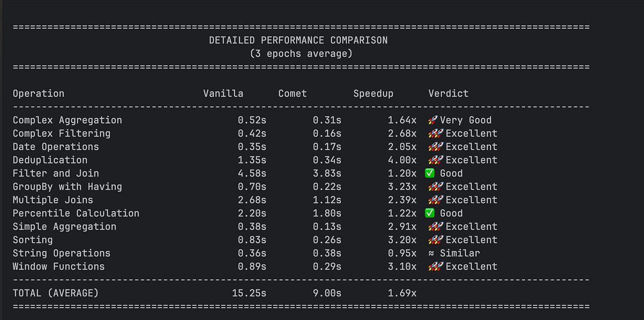Click the 'Excellent' verdict for Complex Filtering
This screenshot has width=644, height=320.
pos(472,133)
